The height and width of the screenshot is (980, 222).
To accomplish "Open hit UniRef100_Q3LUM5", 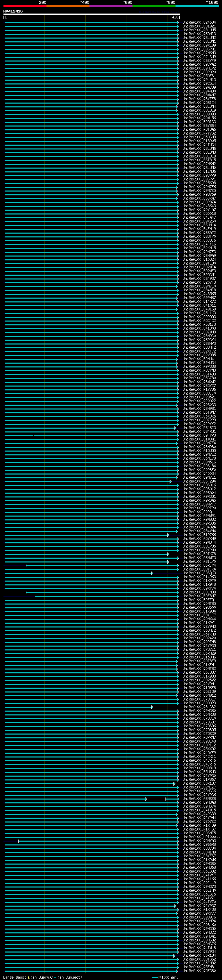I will pyautogui.click(x=199, y=30).
